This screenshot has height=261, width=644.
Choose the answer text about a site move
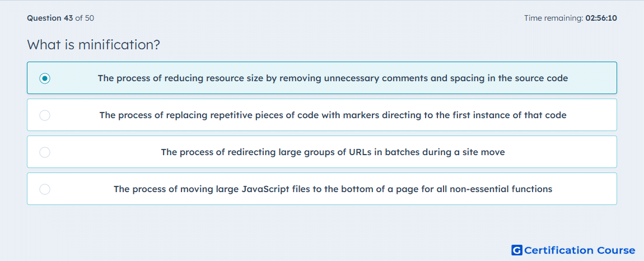click(x=333, y=152)
